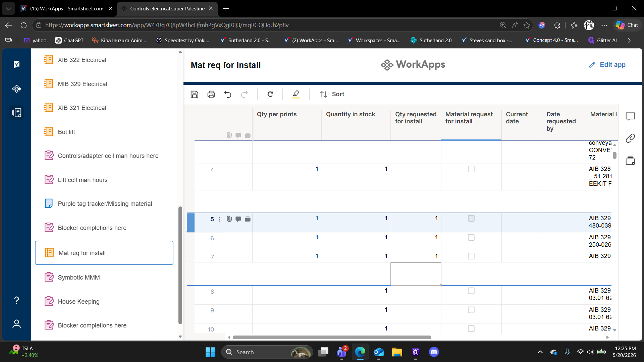Image resolution: width=644 pixels, height=362 pixels.
Task: Open row 5 comments bubble
Action: [x=238, y=219]
